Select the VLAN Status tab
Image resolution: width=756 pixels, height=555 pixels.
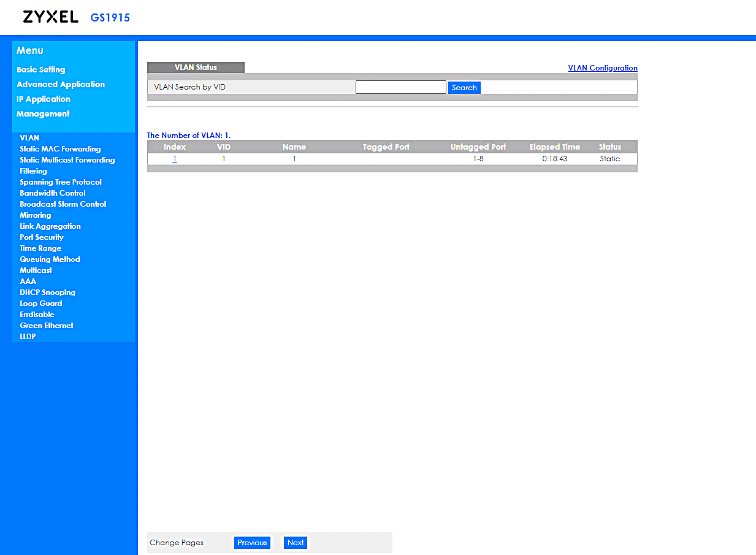point(196,67)
